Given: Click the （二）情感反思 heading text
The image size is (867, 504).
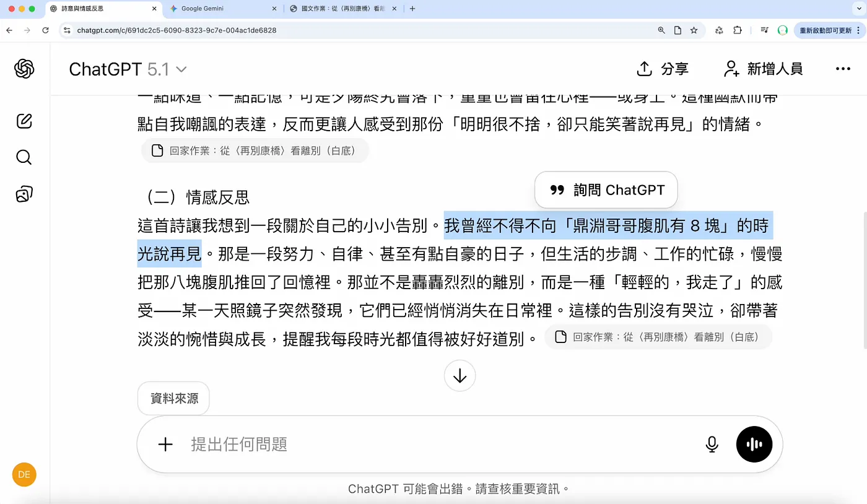Looking at the screenshot, I should [x=195, y=197].
